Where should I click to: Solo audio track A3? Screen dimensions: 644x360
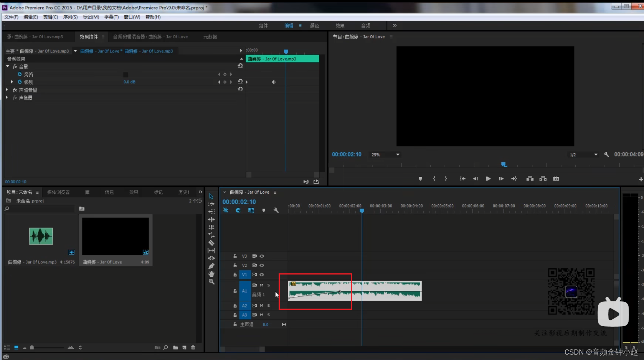point(269,315)
